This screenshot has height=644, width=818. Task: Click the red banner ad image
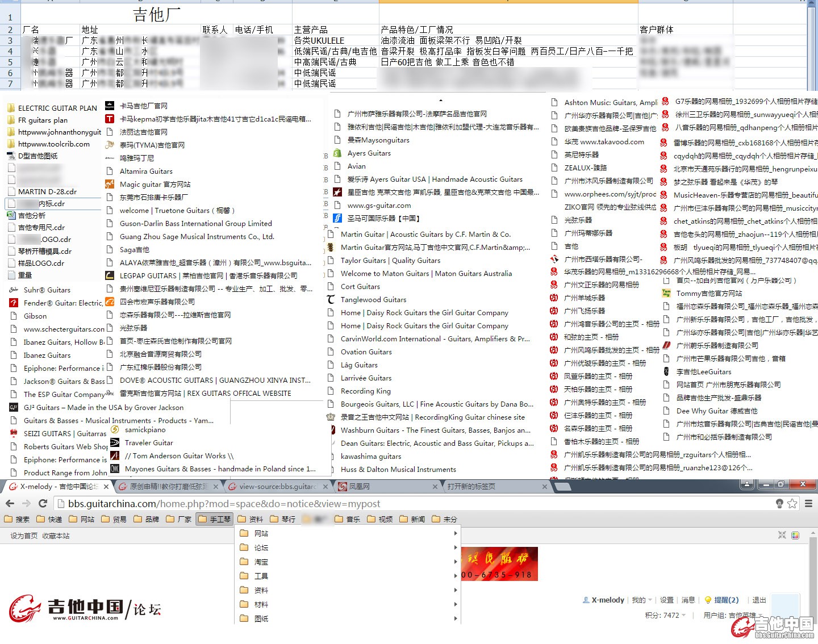499,564
